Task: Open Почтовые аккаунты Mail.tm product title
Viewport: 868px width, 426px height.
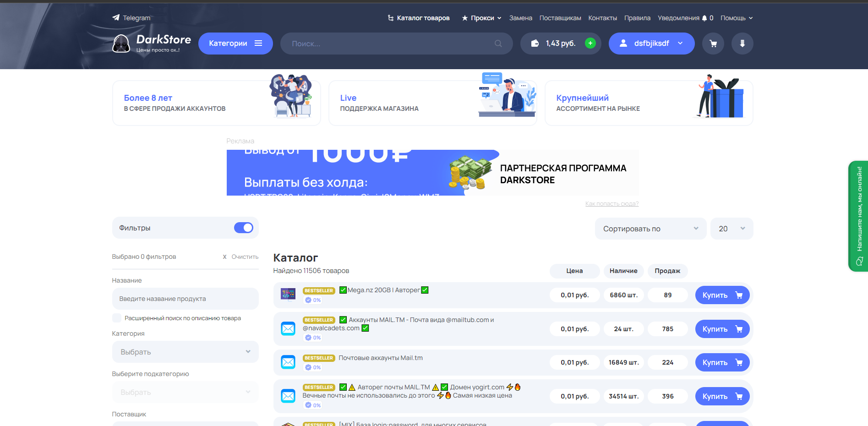Action: click(381, 358)
